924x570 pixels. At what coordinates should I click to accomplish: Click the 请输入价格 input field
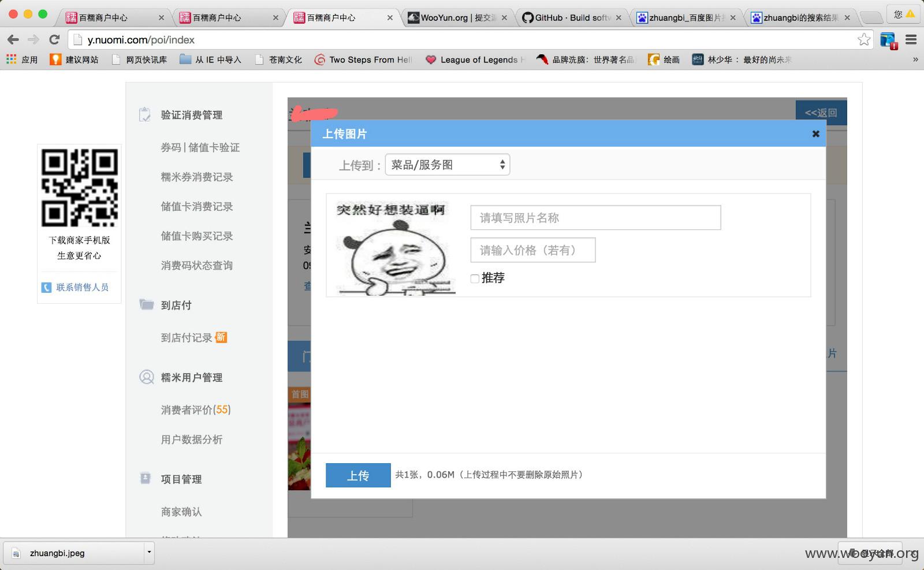tap(532, 250)
